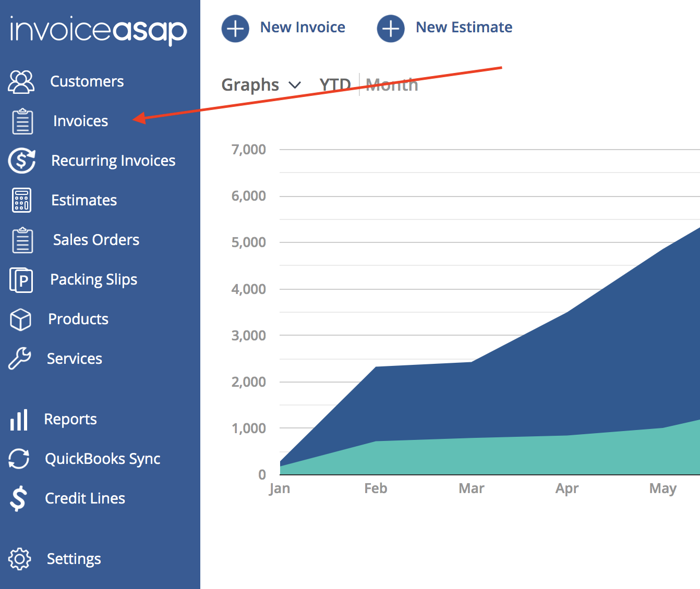Create a New Estimate
The image size is (700, 589).
[464, 27]
